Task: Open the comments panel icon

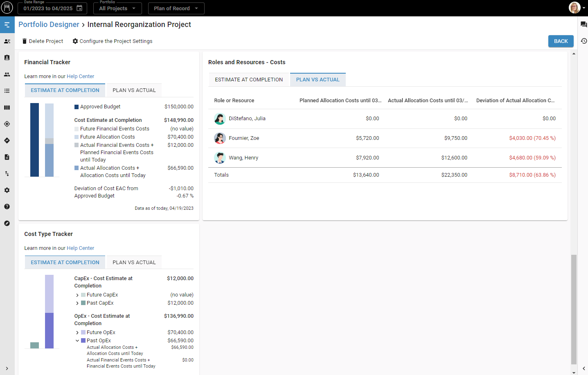Action: 583,25
